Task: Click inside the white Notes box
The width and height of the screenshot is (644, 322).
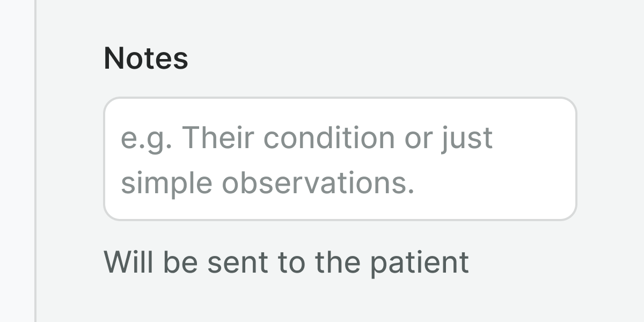Action: tap(340, 159)
